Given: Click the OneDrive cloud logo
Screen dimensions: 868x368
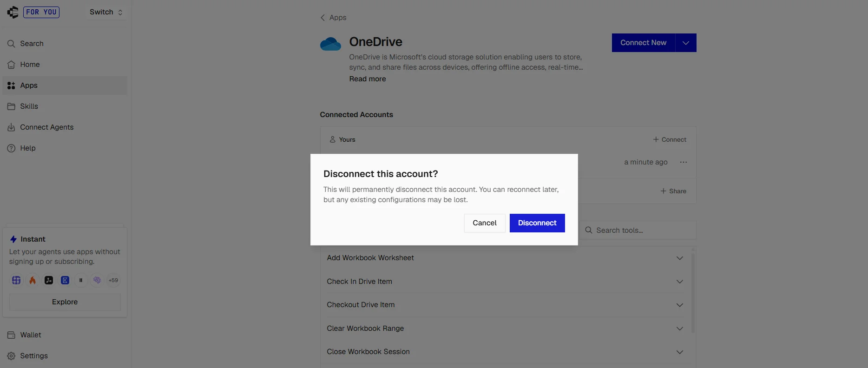Looking at the screenshot, I should [x=331, y=44].
